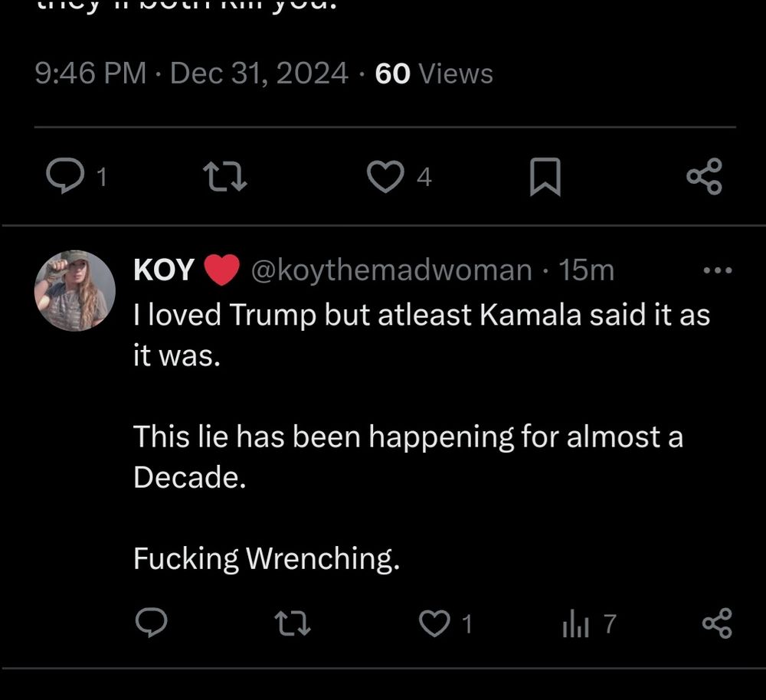The image size is (766, 700).
Task: Bookmark the main tweet
Action: pos(545,178)
